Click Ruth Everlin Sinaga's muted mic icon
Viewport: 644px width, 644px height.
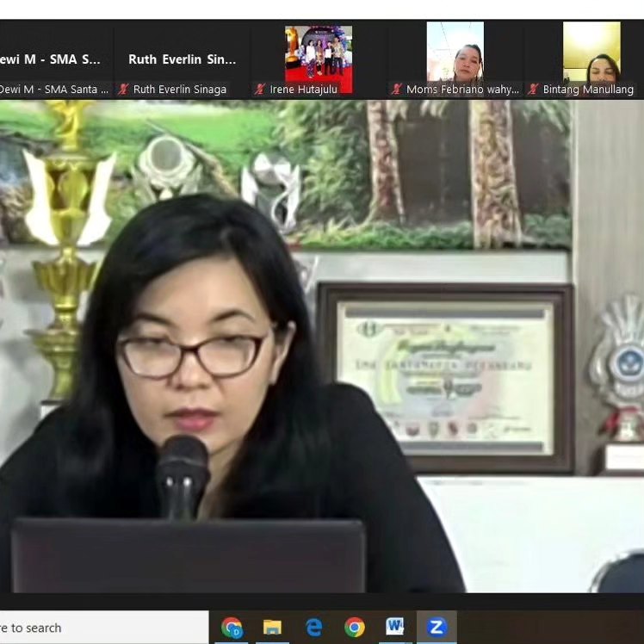(124, 90)
